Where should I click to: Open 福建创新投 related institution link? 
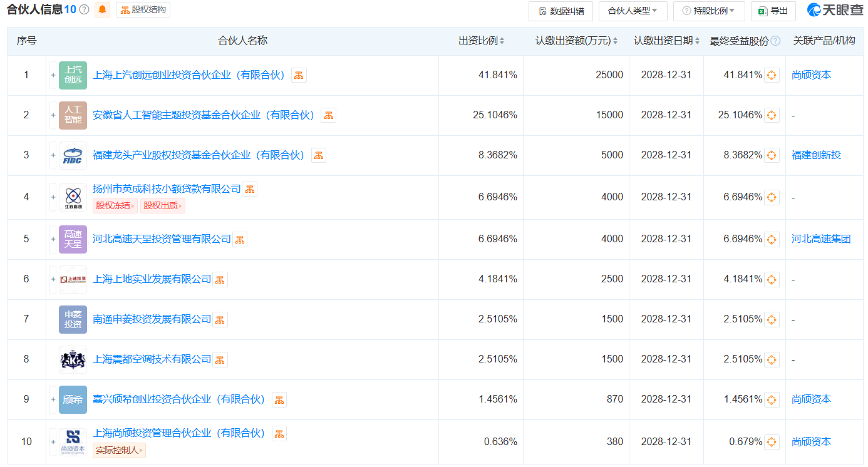pos(817,155)
